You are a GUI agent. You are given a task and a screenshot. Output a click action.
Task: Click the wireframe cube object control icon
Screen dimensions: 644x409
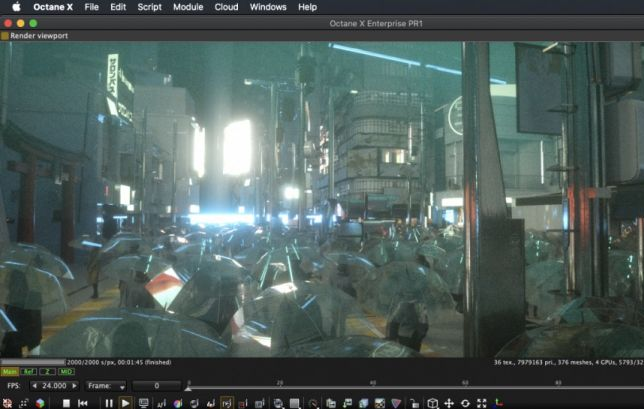click(x=432, y=403)
